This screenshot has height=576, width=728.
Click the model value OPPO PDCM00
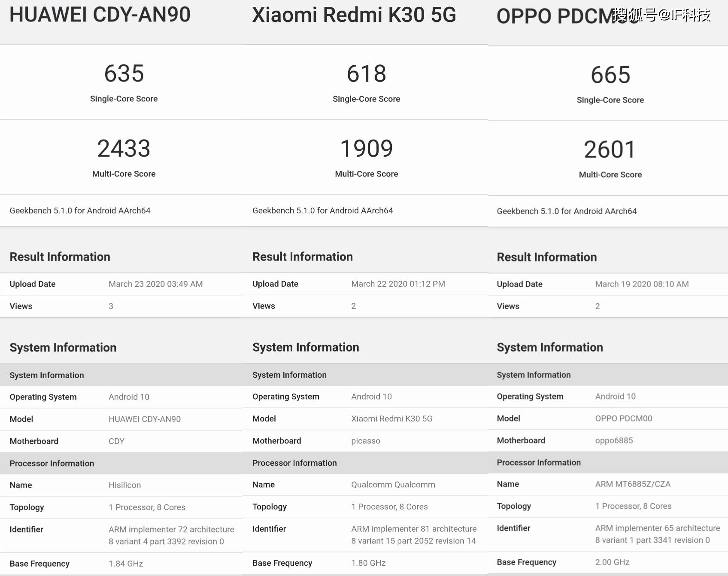[x=623, y=418]
